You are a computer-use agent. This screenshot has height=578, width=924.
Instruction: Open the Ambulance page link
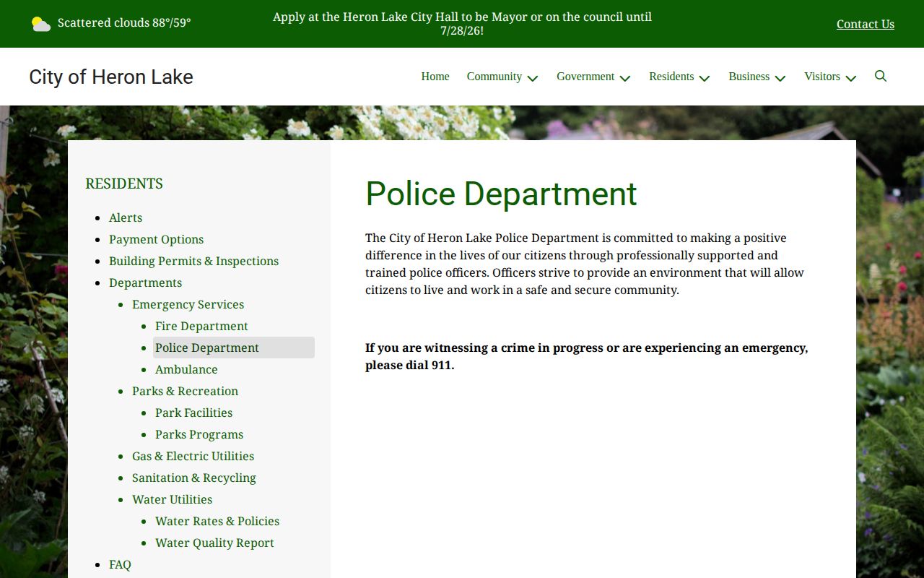tap(186, 369)
